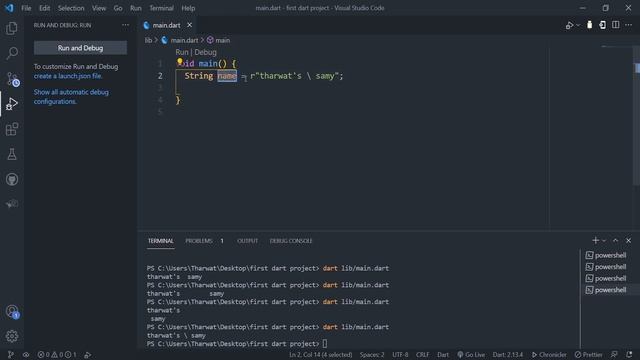Create a new terminal with plus icon
This screenshot has height=360, width=640.
(x=596, y=240)
